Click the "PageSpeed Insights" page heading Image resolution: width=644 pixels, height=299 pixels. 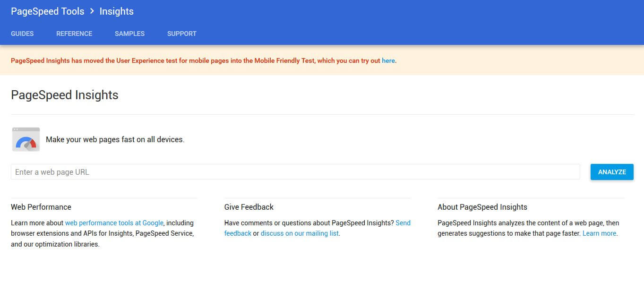65,95
